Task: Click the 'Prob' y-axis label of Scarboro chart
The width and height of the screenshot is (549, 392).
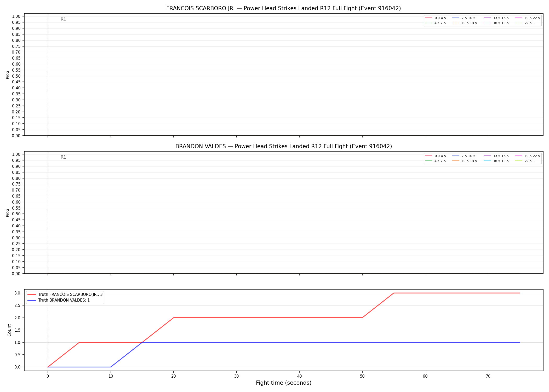Action: point(7,75)
